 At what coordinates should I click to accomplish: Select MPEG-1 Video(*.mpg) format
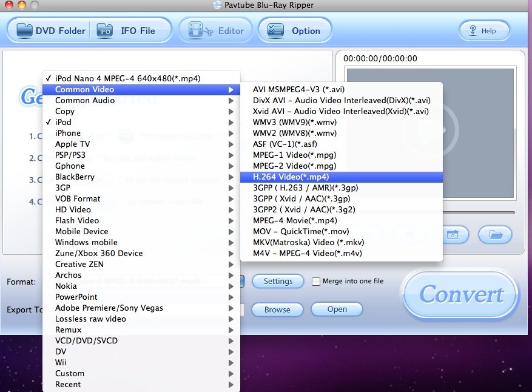click(x=342, y=155)
